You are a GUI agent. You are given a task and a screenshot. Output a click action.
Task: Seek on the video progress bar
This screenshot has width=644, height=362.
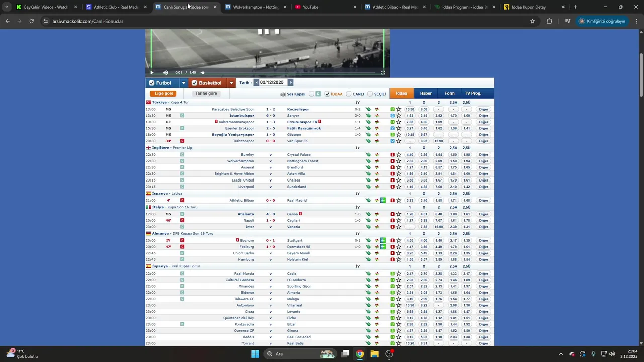coord(289,72)
